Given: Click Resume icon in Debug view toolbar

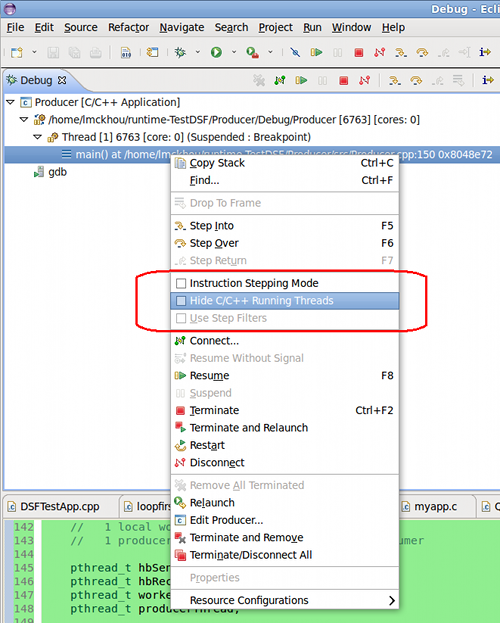Looking at the screenshot, I should 301,81.
